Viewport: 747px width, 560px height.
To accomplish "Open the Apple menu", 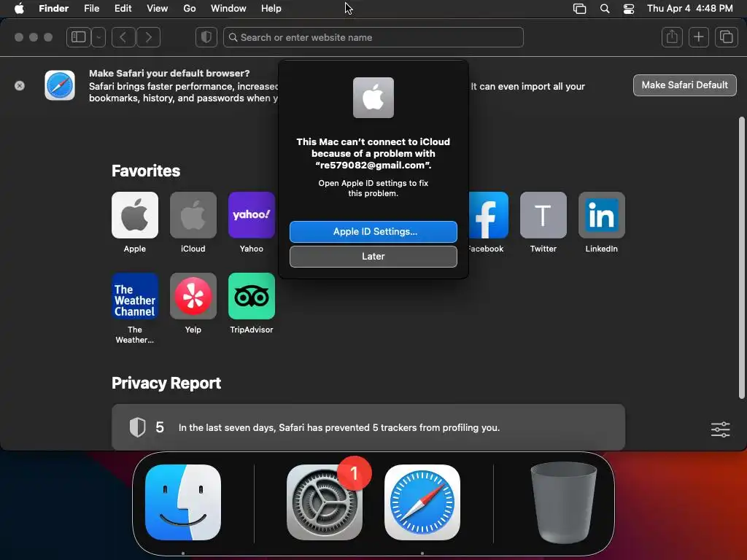I will [x=19, y=8].
